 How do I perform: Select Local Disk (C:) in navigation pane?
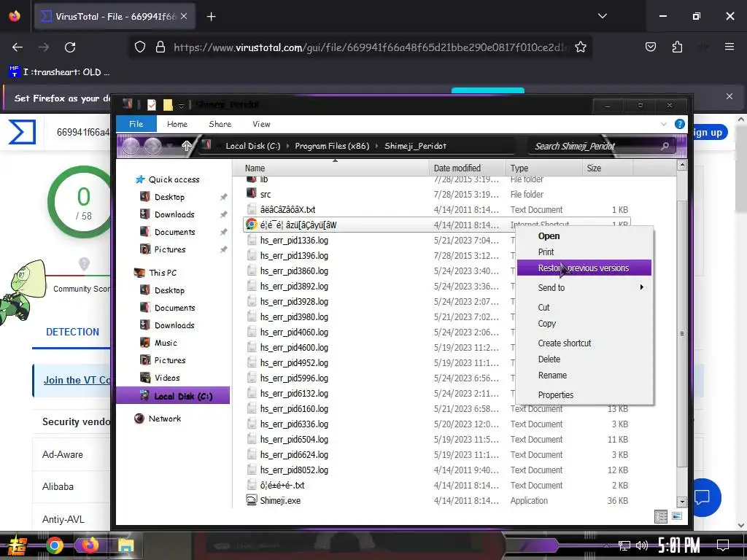[173, 396]
